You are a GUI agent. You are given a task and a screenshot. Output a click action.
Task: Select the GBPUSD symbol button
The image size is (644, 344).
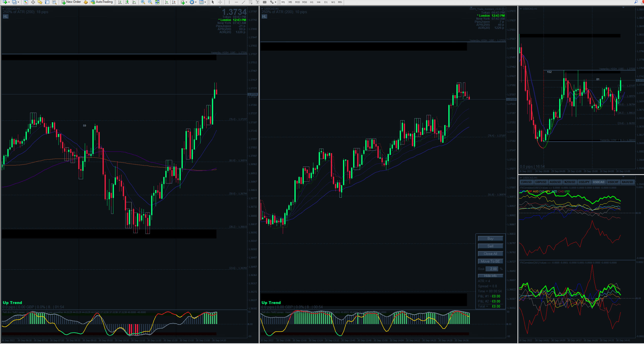pos(541,182)
